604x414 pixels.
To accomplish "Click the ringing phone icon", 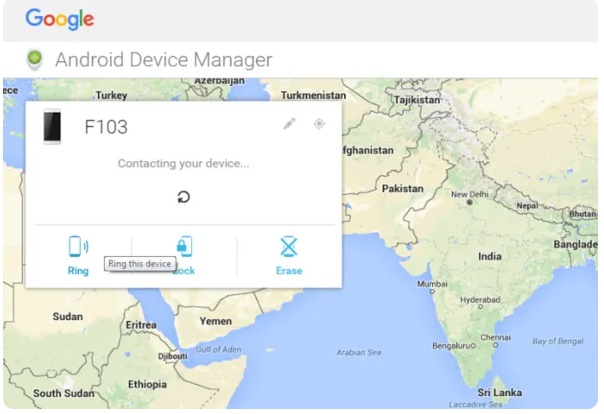I will [79, 246].
